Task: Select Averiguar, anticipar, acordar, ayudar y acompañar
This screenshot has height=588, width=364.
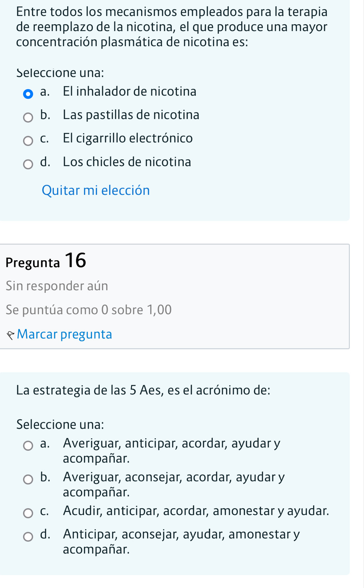Action: click(x=28, y=446)
